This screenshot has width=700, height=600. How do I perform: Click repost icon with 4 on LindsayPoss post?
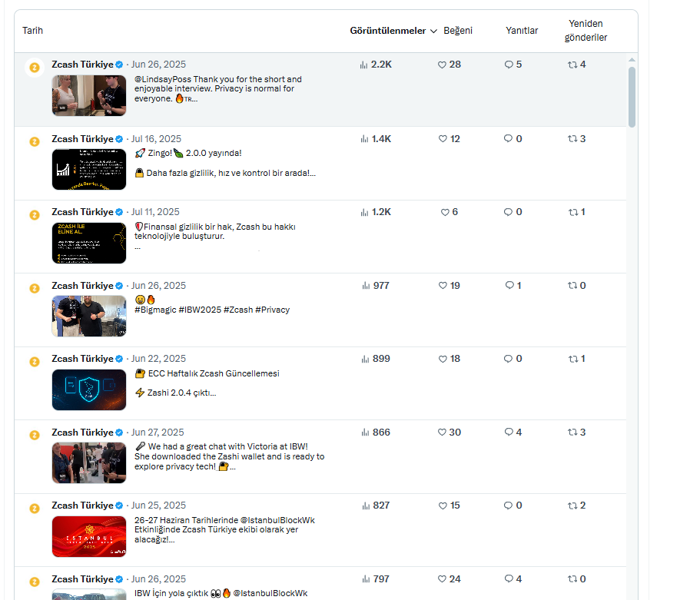(x=572, y=65)
